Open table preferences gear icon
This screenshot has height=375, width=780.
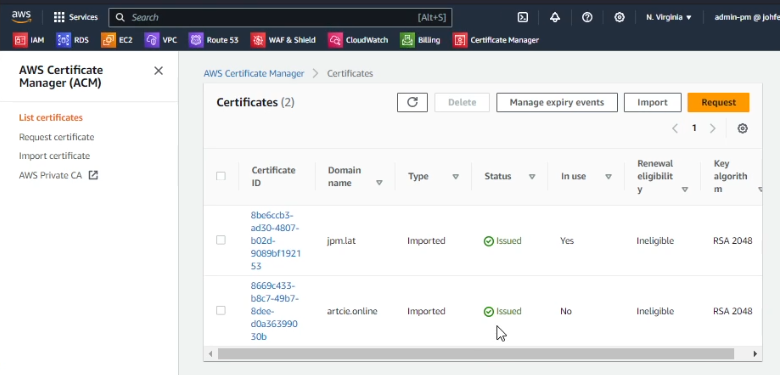coord(742,128)
